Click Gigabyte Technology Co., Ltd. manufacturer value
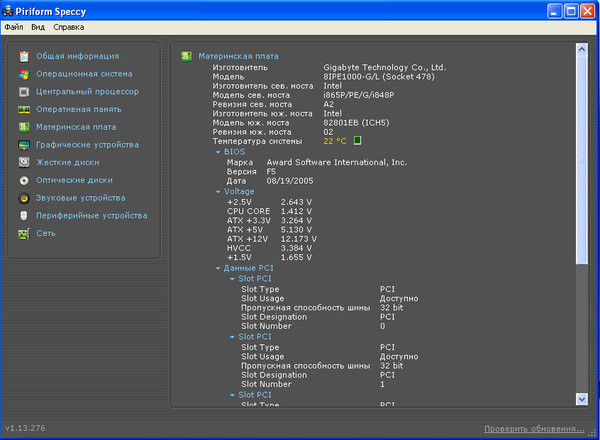600x440 pixels. pos(385,68)
